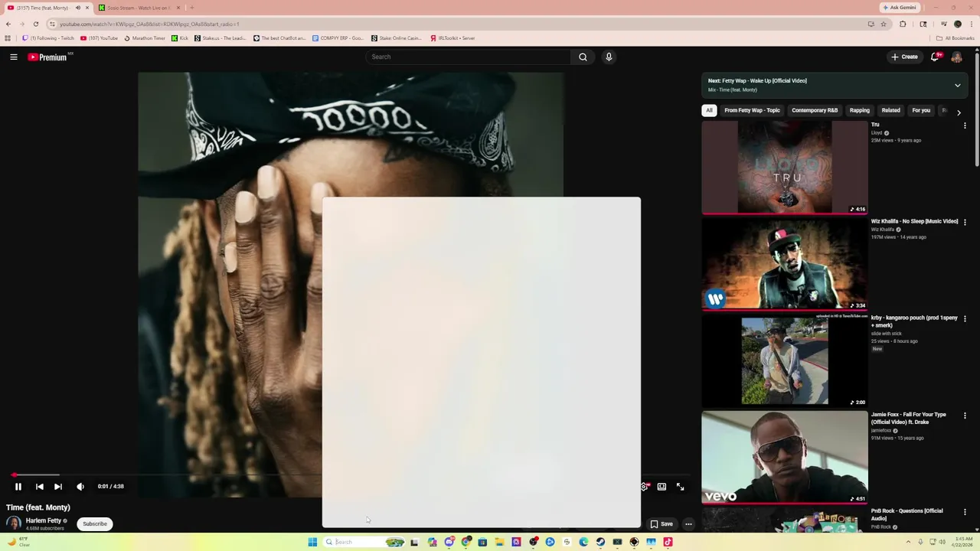Skip to next video in player
This screenshot has width=980, height=551.
point(58,487)
